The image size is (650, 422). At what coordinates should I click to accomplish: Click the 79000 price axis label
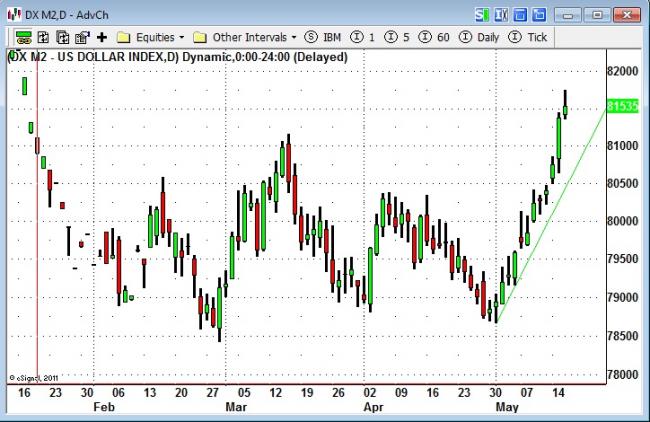coord(623,297)
